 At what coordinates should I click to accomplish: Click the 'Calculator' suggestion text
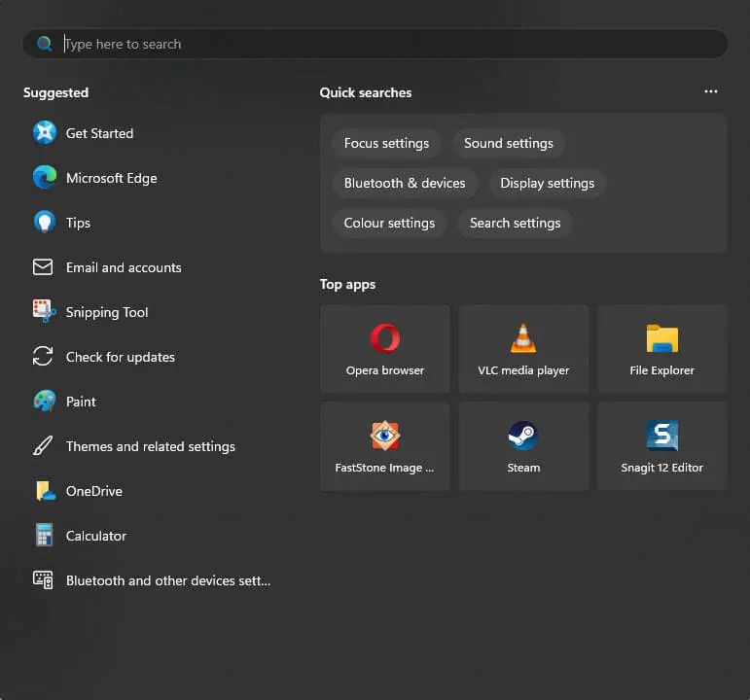click(x=95, y=536)
